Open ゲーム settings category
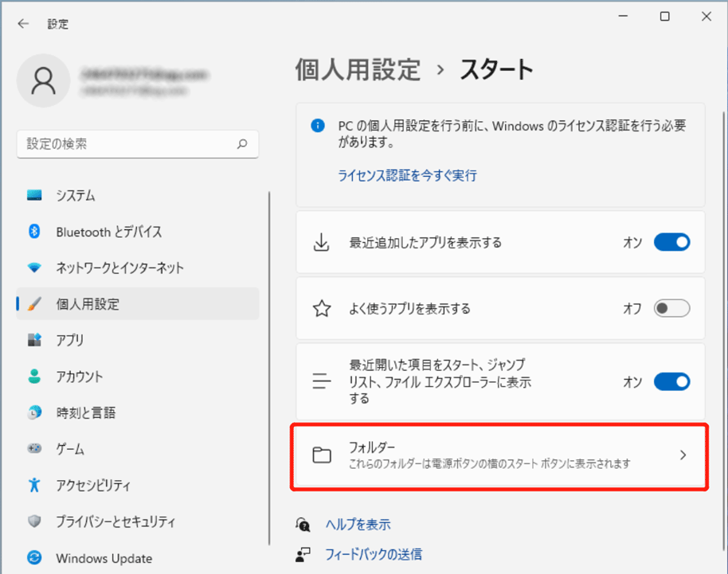The width and height of the screenshot is (728, 574). point(138,449)
